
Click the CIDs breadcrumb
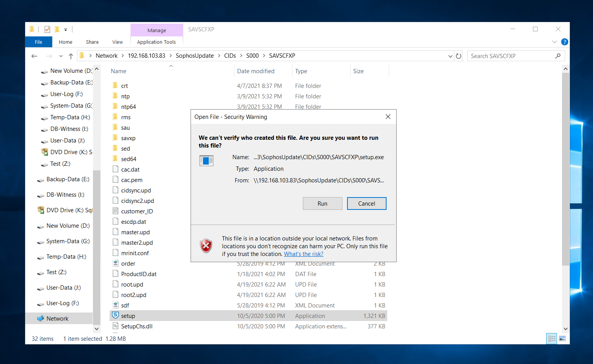tap(230, 56)
